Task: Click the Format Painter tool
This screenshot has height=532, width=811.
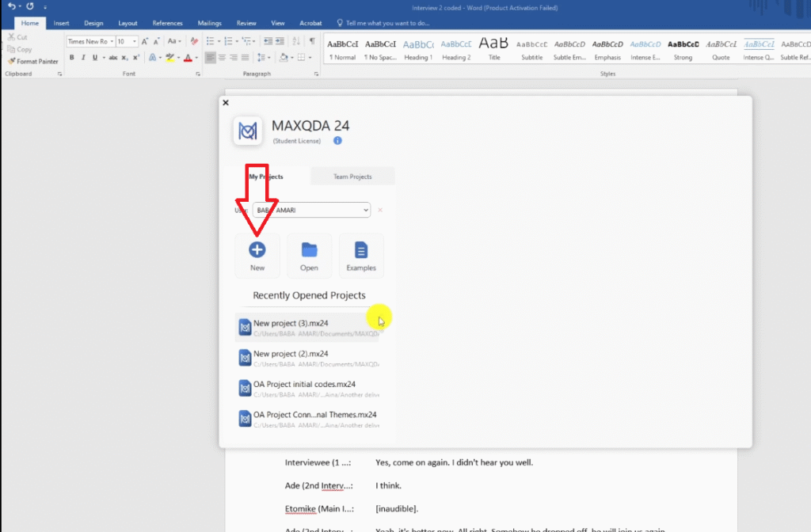Action: (32, 61)
